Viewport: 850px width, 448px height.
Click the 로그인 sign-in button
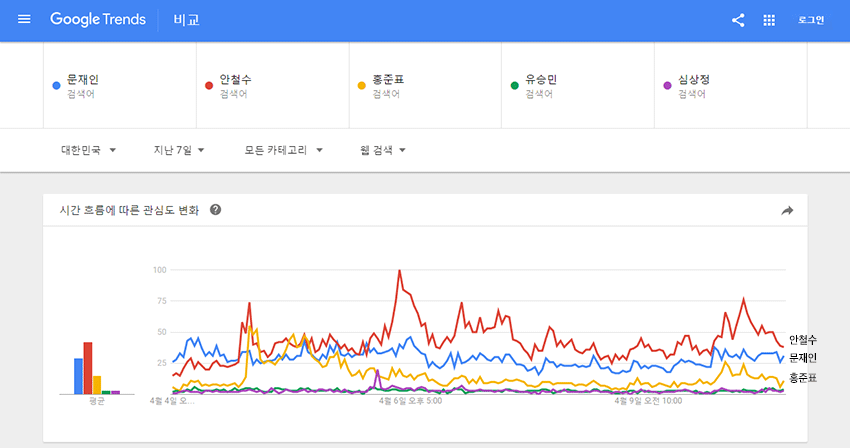click(x=811, y=20)
